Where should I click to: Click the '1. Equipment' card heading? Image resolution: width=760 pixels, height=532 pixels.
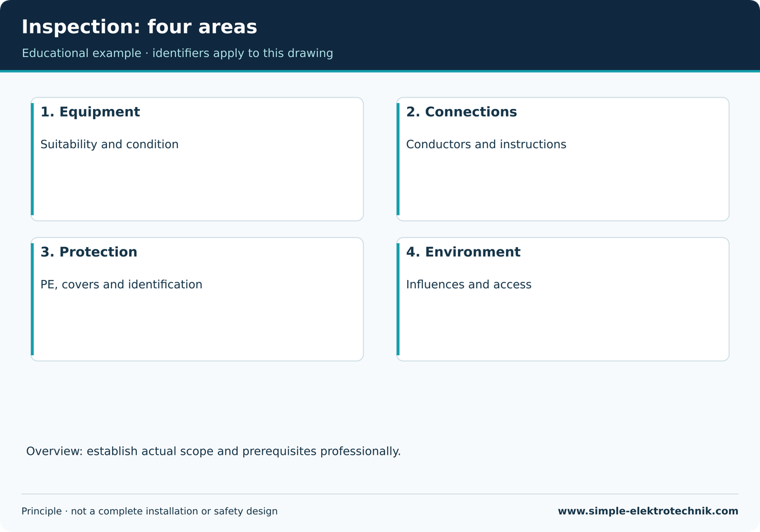[x=90, y=112]
